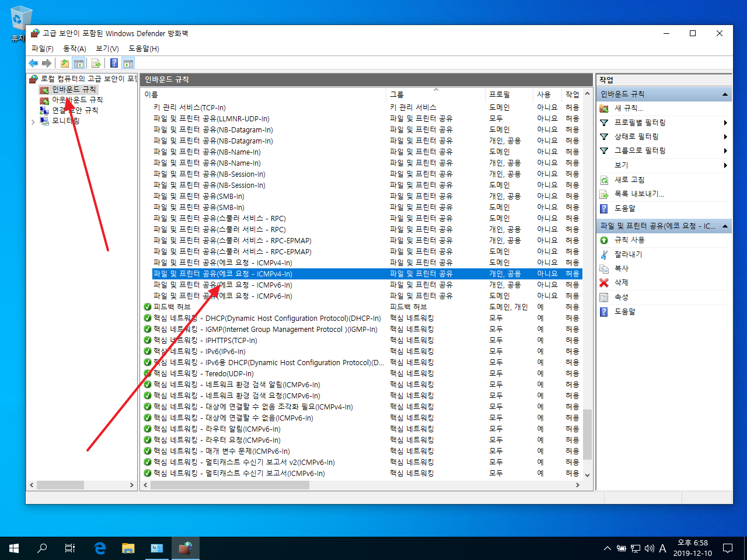Open the 파일(F) menu

coord(42,48)
